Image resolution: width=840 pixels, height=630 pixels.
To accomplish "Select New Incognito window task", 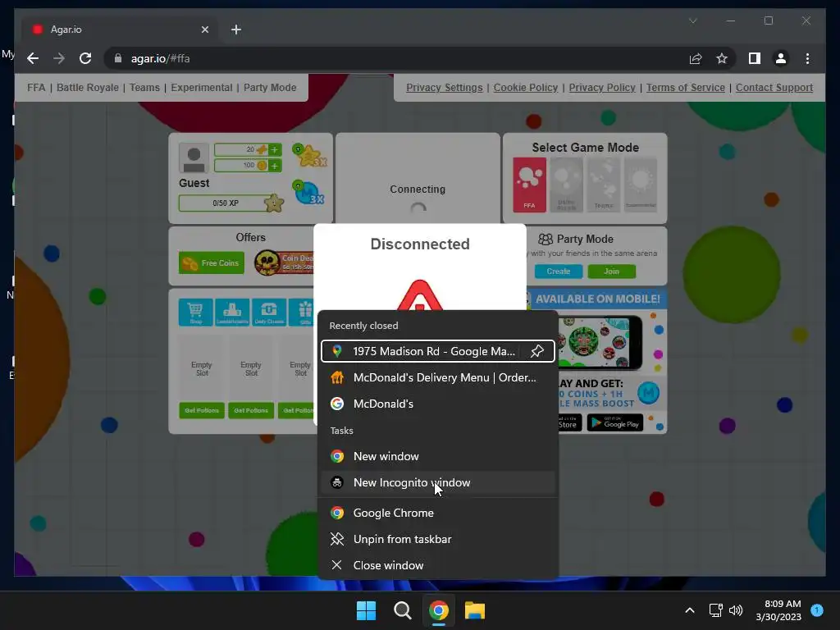I will (438, 482).
